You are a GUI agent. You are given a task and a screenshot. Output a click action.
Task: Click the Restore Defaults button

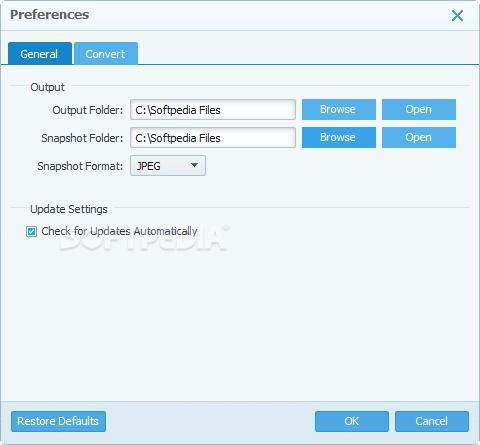coord(58,421)
